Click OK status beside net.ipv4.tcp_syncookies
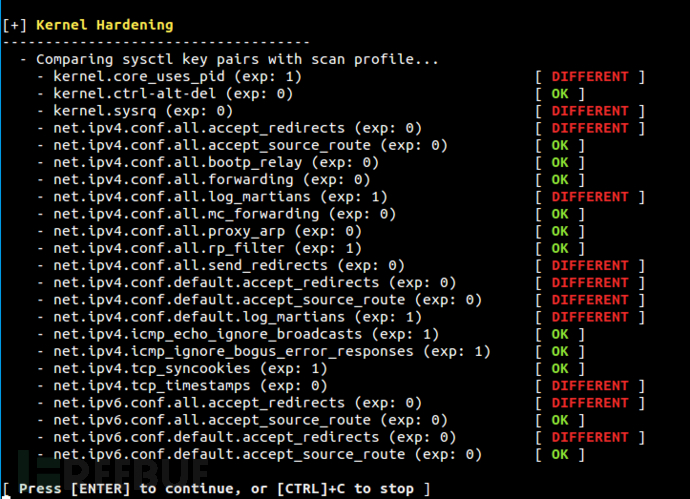The width and height of the screenshot is (690, 499). (x=559, y=368)
